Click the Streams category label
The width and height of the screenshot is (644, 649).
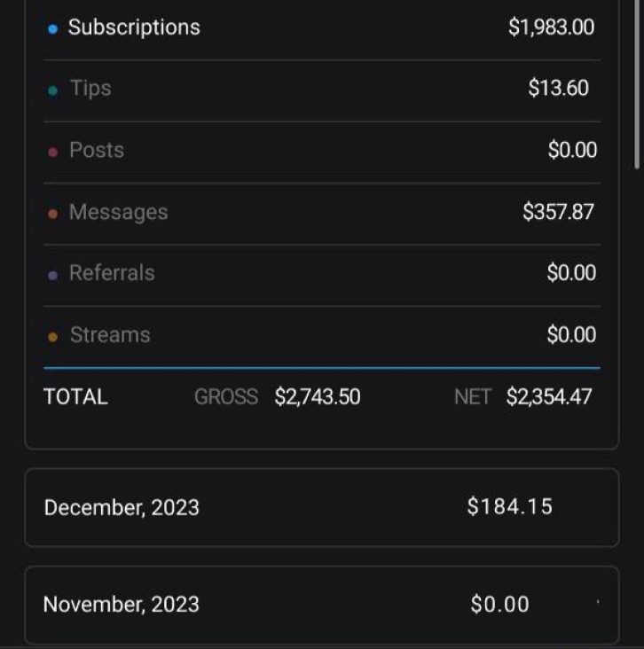(x=110, y=335)
